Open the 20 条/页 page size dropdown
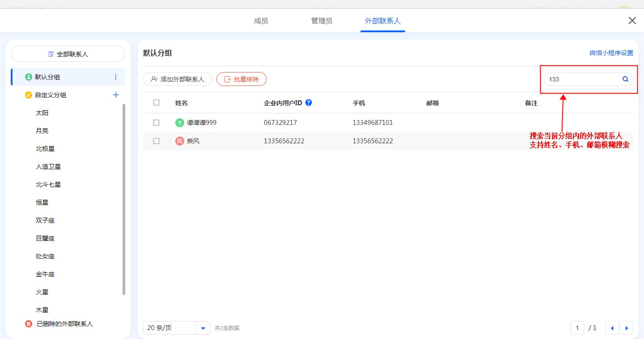The width and height of the screenshot is (644, 339). click(x=203, y=328)
